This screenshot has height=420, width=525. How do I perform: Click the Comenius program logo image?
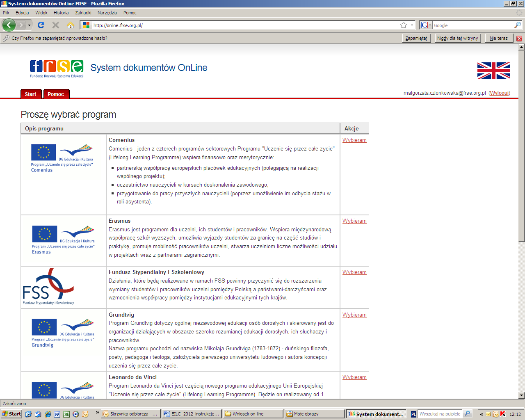[62, 158]
